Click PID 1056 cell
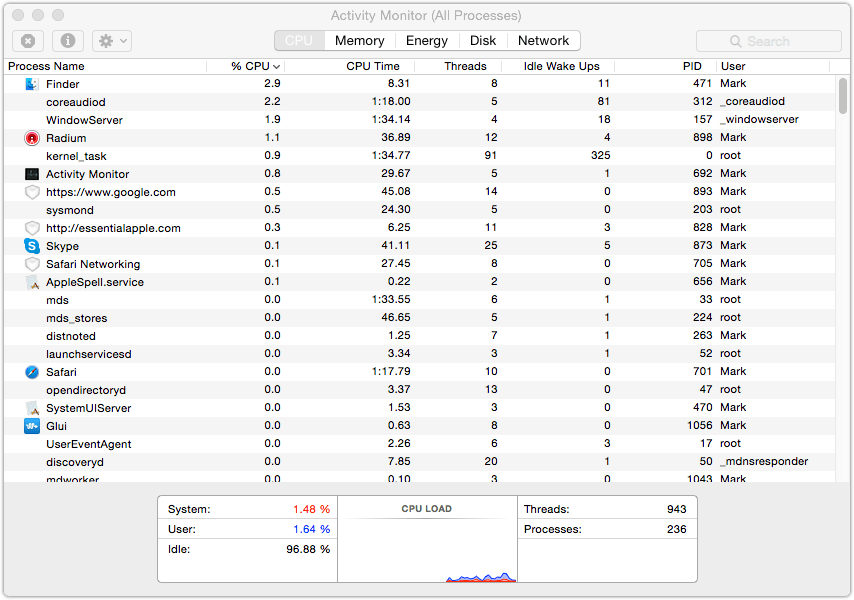 tap(699, 425)
